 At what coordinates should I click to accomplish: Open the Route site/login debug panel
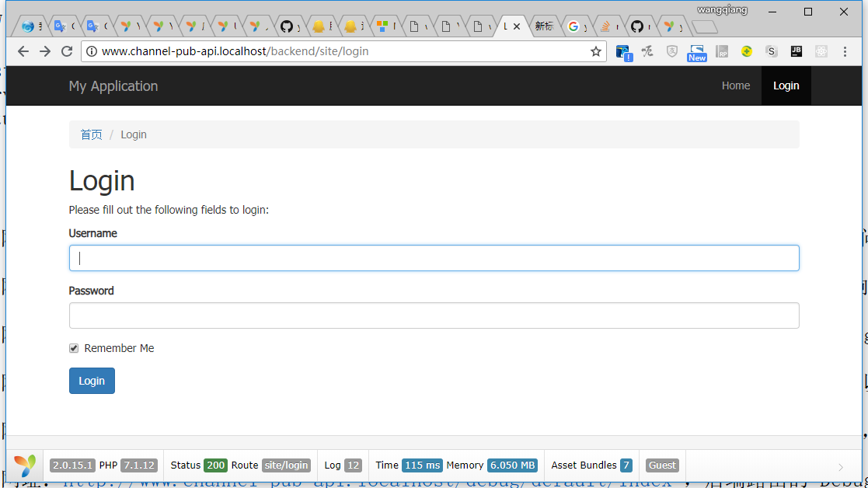[270, 465]
